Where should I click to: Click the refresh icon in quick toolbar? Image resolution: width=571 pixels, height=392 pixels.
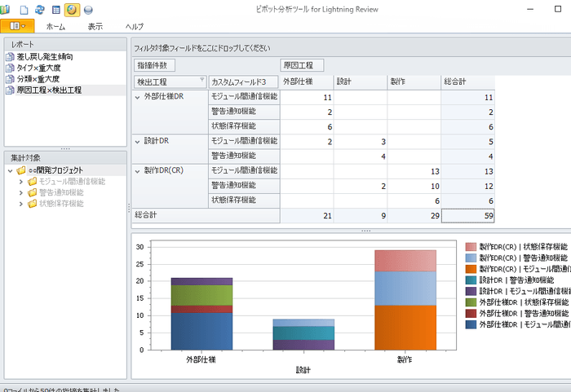pos(38,10)
